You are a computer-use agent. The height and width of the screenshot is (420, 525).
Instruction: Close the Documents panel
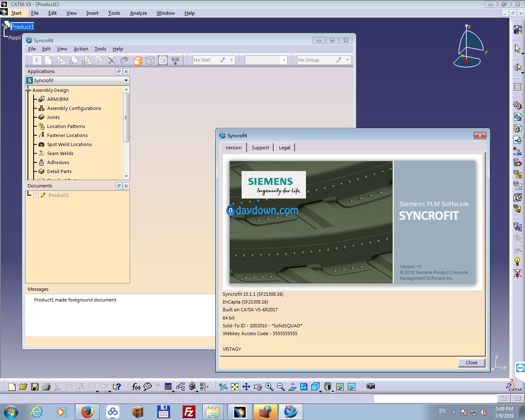126,186
